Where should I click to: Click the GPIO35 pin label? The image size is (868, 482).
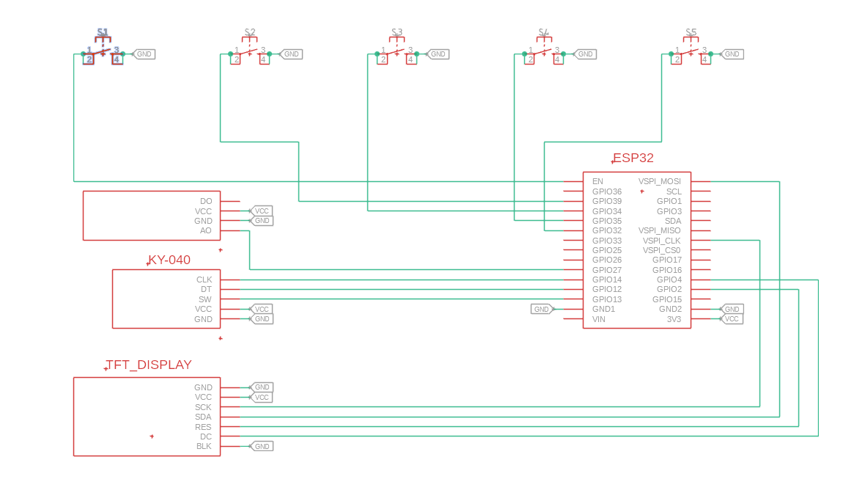tap(607, 221)
